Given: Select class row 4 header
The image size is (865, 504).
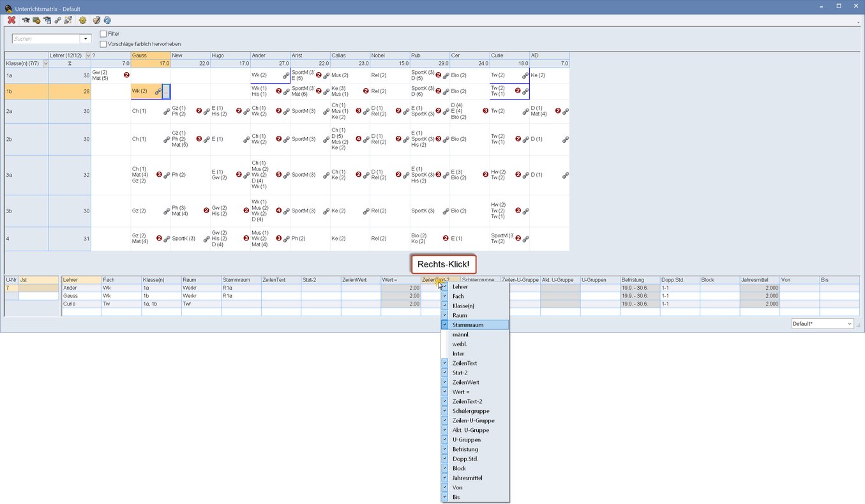Looking at the screenshot, I should click(26, 239).
